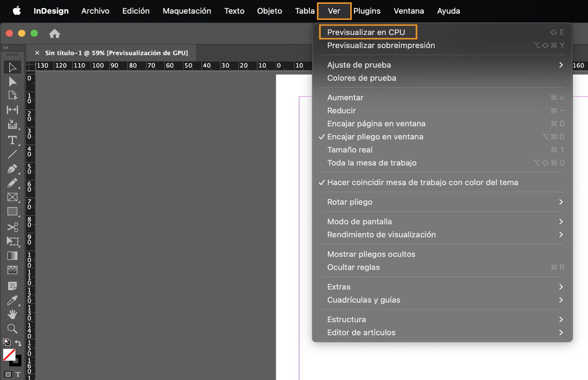
Task: Select the Gradient Swatch tool
Action: click(x=12, y=255)
